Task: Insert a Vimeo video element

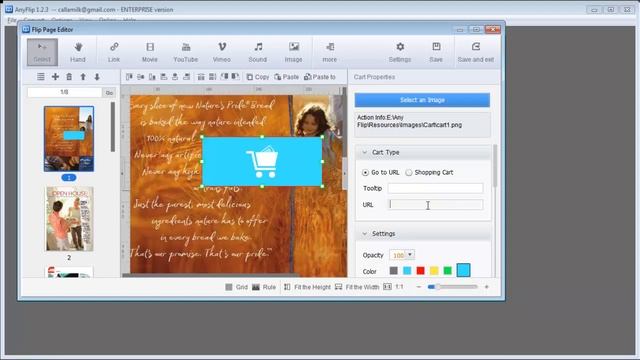Action: (x=222, y=52)
